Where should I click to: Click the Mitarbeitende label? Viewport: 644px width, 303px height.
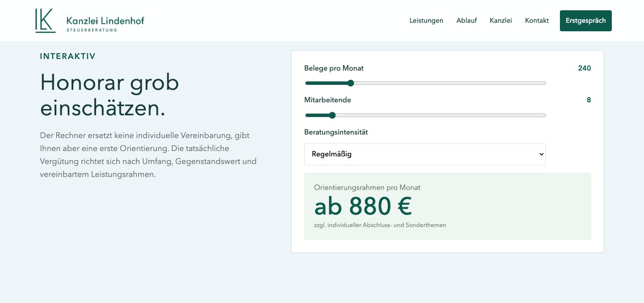[x=327, y=100]
